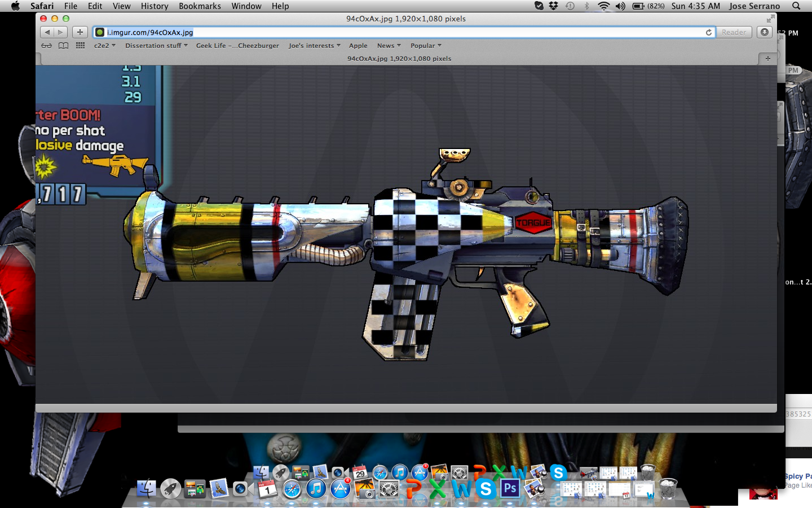Image resolution: width=812 pixels, height=508 pixels.
Task: Click the Torgue gun image
Action: [406, 254]
